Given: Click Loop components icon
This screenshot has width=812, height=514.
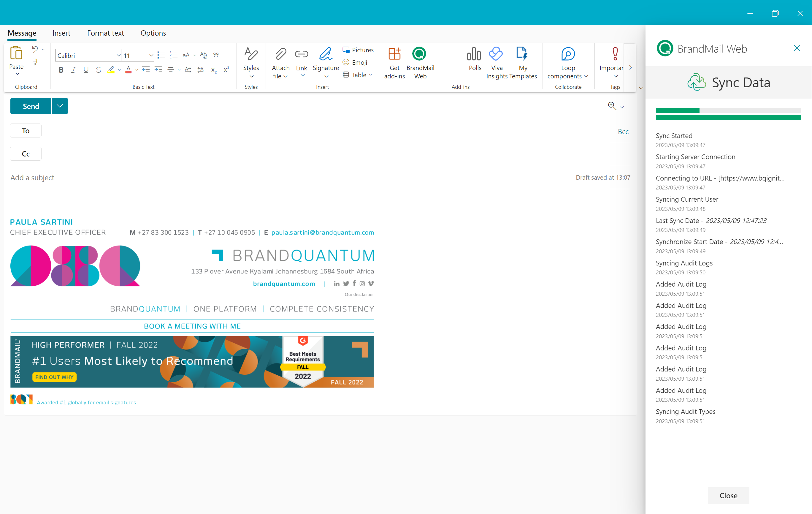Looking at the screenshot, I should tap(568, 54).
